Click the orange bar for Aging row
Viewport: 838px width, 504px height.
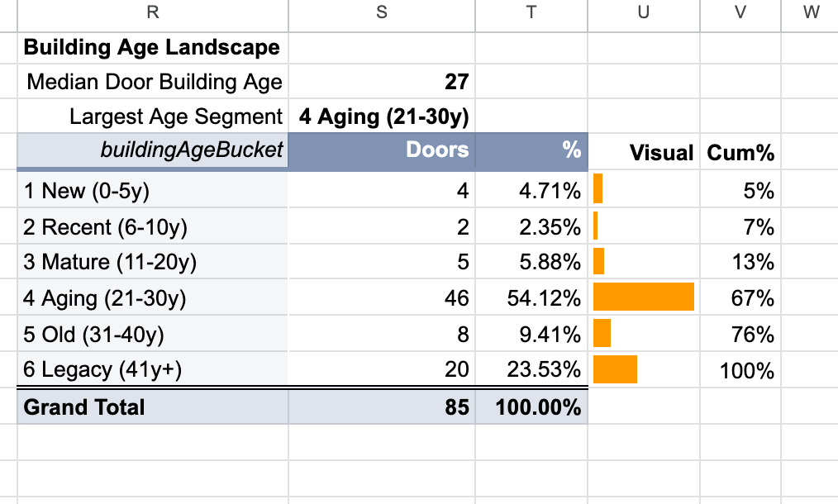[644, 297]
